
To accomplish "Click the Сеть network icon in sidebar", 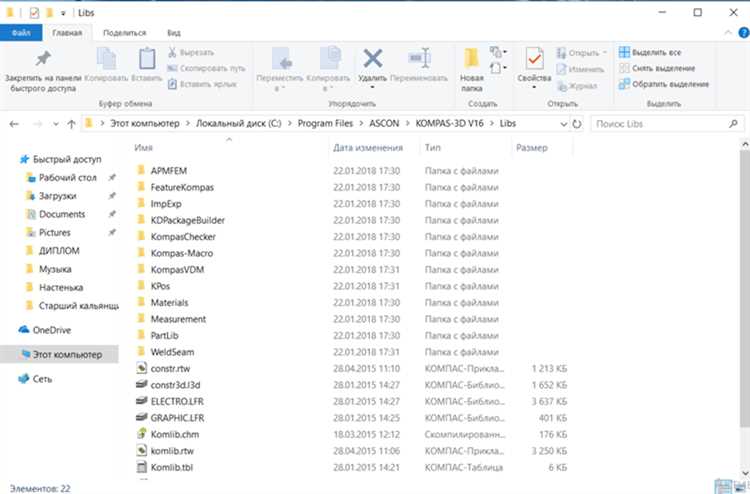I will pyautogui.click(x=24, y=378).
